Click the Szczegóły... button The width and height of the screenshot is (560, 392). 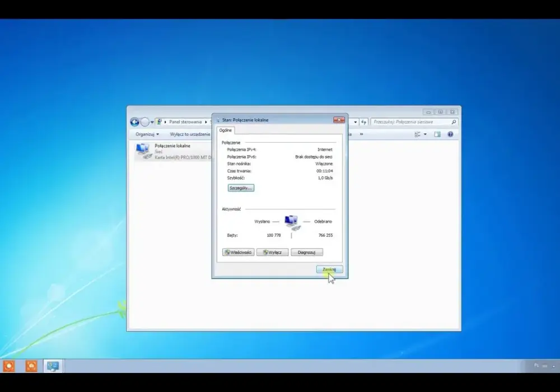pos(241,188)
